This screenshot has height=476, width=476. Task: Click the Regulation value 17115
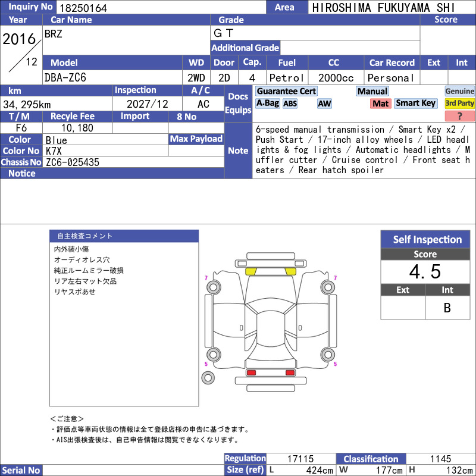click(x=300, y=459)
